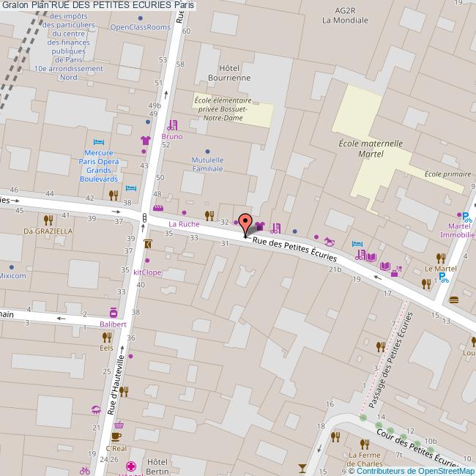Click the hairdresser icon above Bruno
The width and height of the screenshot is (476, 476).
pos(171,125)
